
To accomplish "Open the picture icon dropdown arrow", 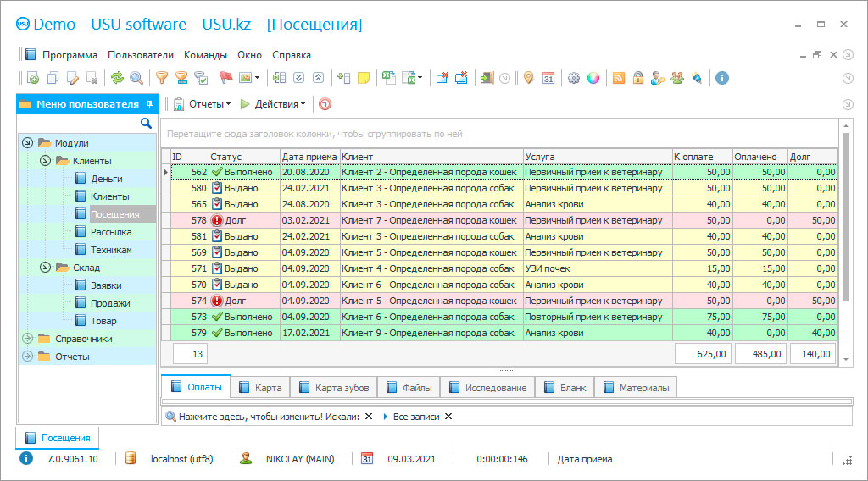I will tap(258, 78).
